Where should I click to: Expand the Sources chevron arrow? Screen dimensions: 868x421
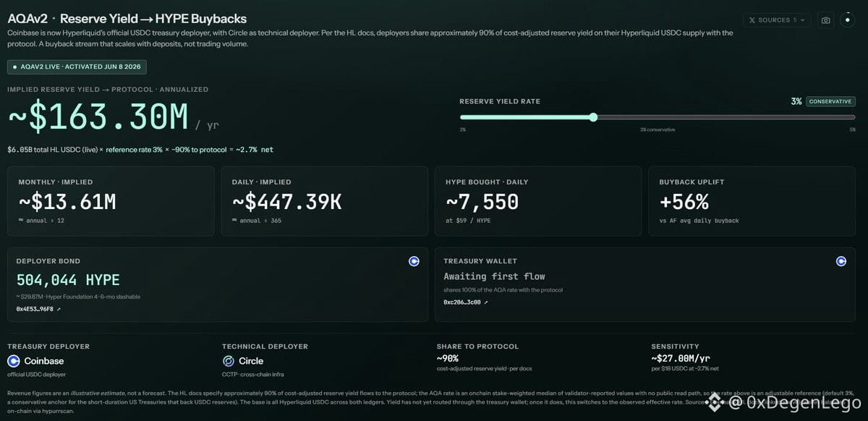(x=804, y=20)
